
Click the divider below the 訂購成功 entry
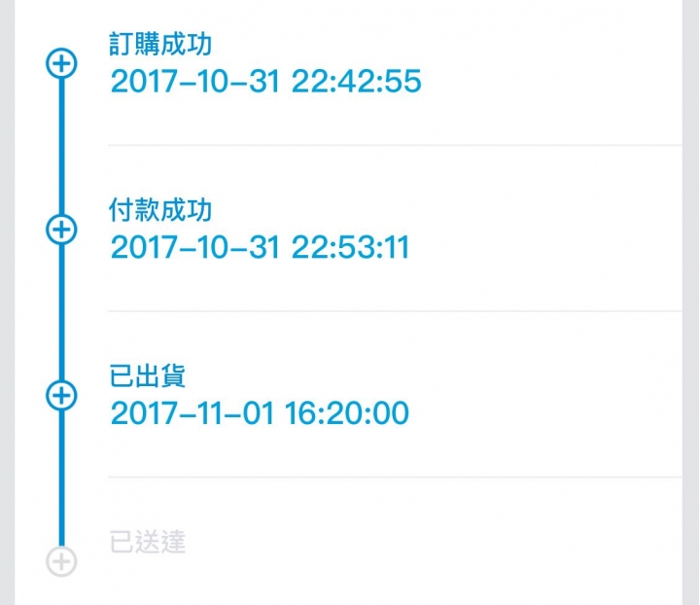[x=395, y=145]
